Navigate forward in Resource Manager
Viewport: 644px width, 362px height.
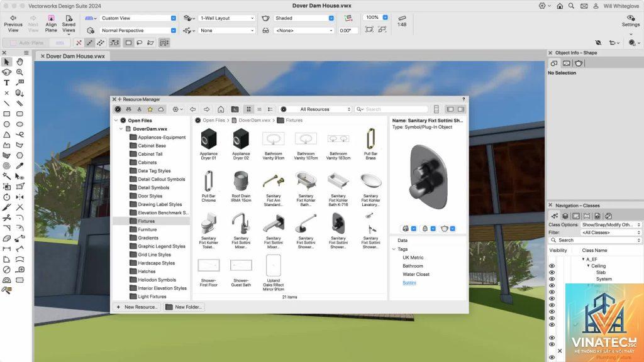click(206, 109)
